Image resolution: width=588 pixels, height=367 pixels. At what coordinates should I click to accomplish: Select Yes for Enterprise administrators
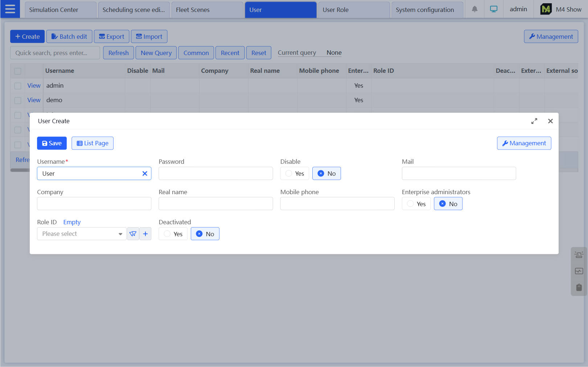click(x=416, y=204)
